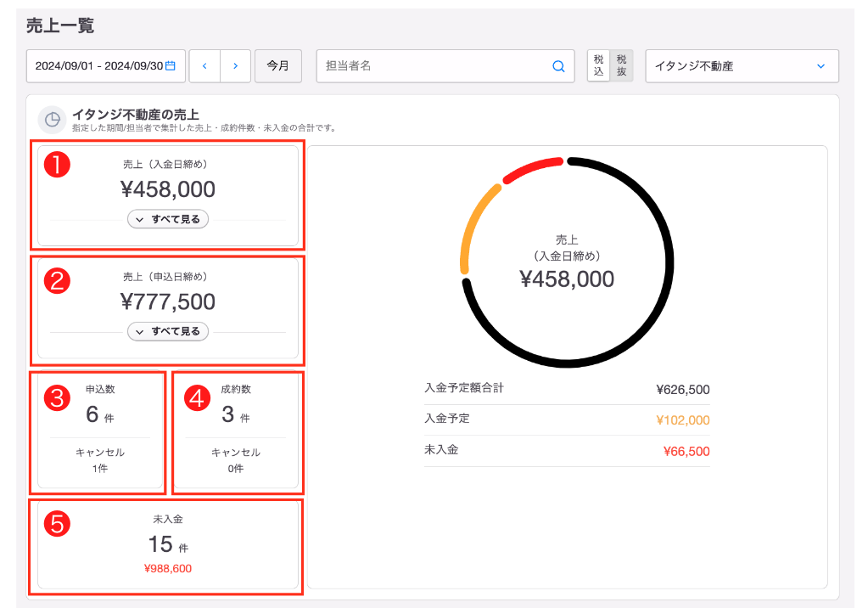Focus the 担当者名 search field

click(x=445, y=66)
